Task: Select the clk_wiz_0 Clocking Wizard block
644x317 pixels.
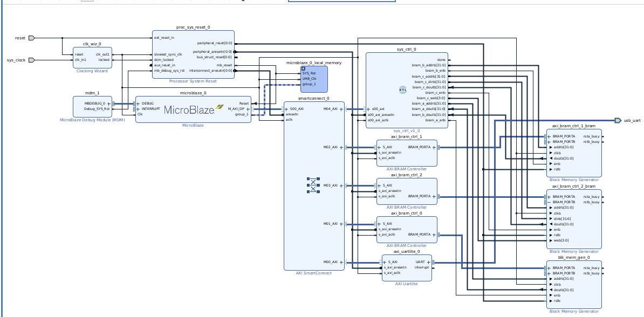Action: point(92,58)
